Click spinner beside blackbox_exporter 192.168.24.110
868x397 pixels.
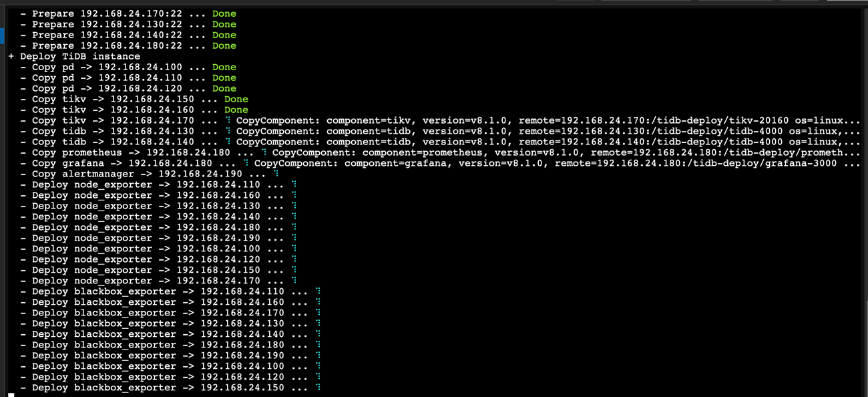click(318, 291)
